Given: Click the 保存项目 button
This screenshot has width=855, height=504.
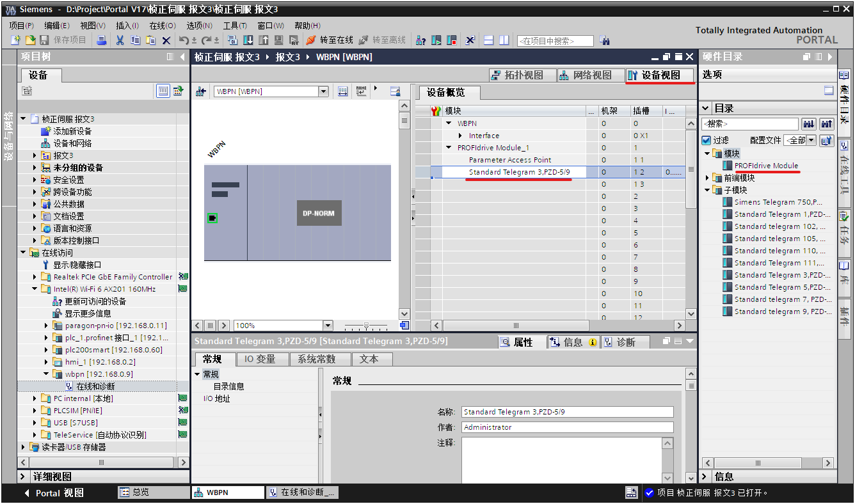Looking at the screenshot, I should click(x=63, y=40).
